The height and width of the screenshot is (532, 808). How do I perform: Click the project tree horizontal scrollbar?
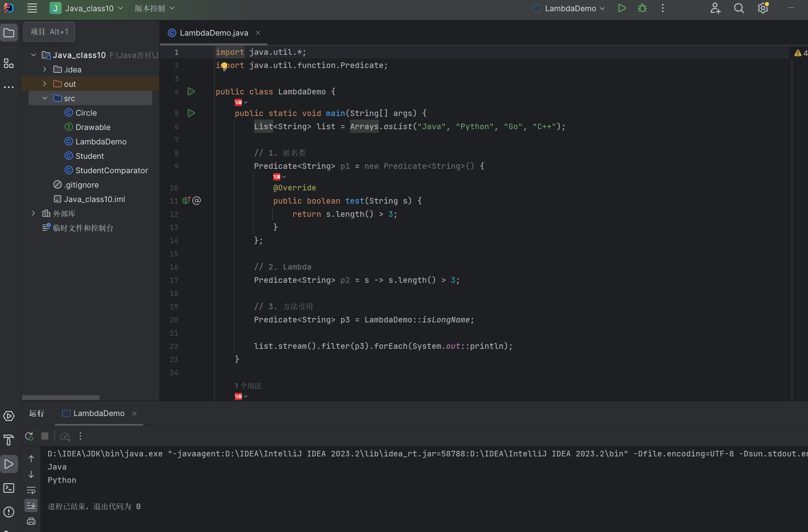coord(61,398)
